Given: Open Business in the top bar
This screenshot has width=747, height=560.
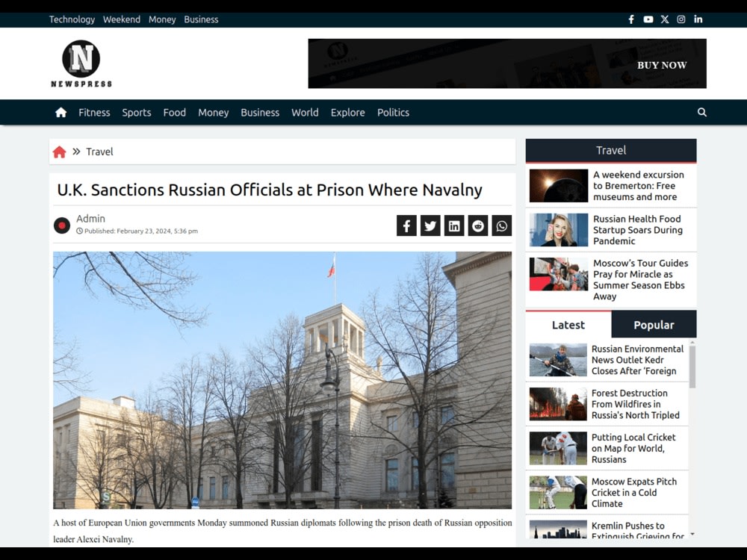Looking at the screenshot, I should point(201,19).
